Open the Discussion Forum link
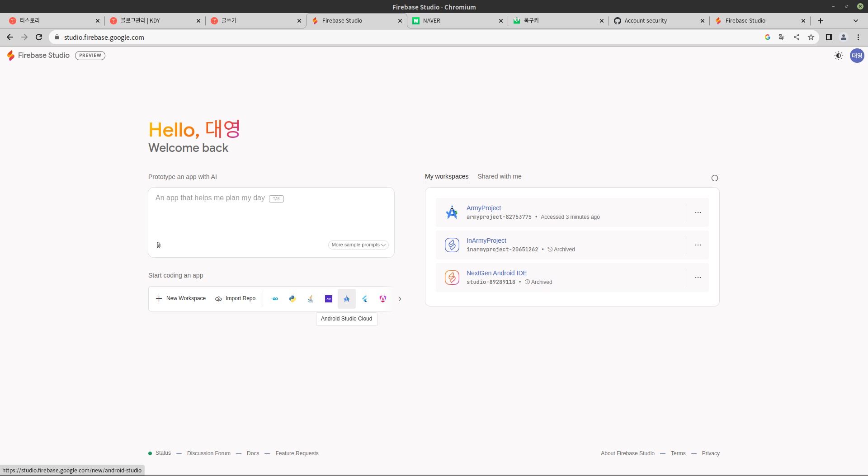 coord(209,453)
